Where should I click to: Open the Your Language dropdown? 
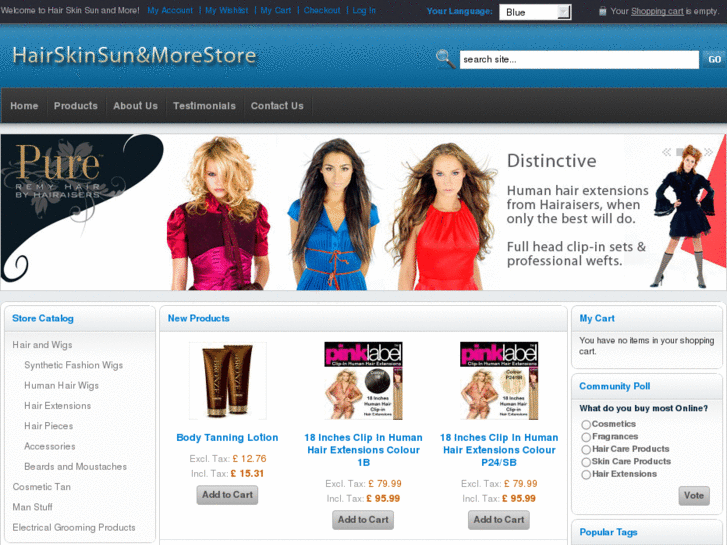(535, 12)
